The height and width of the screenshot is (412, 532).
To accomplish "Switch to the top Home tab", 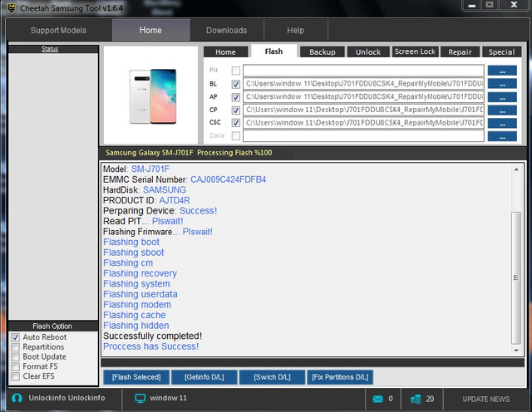I will 150,30.
